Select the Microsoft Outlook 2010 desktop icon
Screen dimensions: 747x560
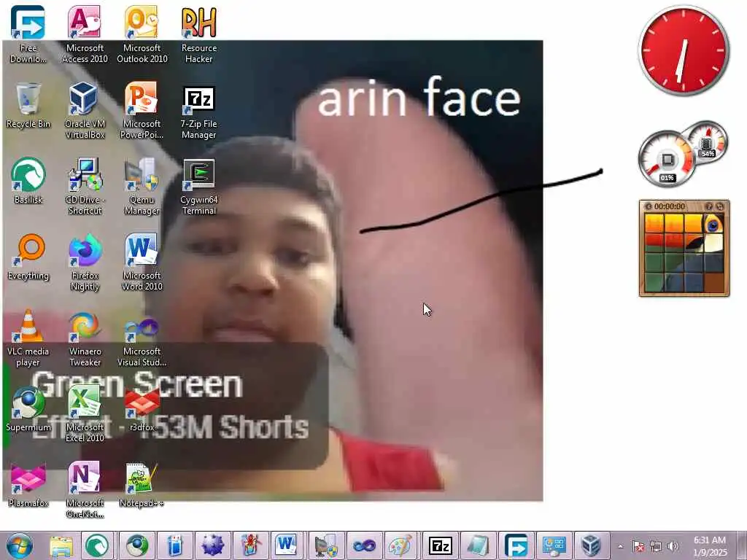[142, 34]
